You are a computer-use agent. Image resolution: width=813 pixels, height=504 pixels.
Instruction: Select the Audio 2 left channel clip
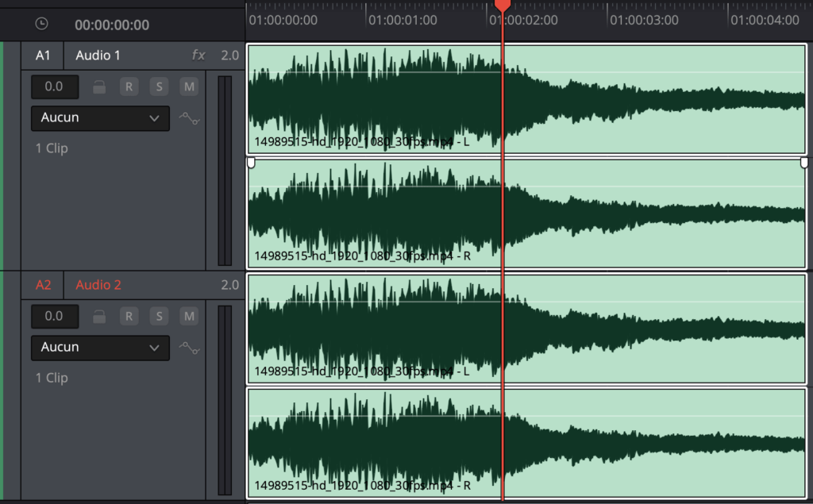(x=526, y=329)
